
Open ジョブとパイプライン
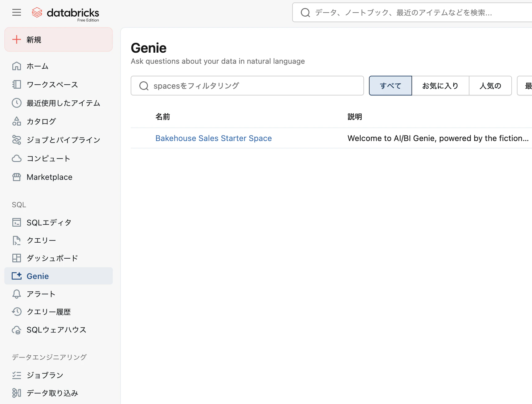(63, 140)
